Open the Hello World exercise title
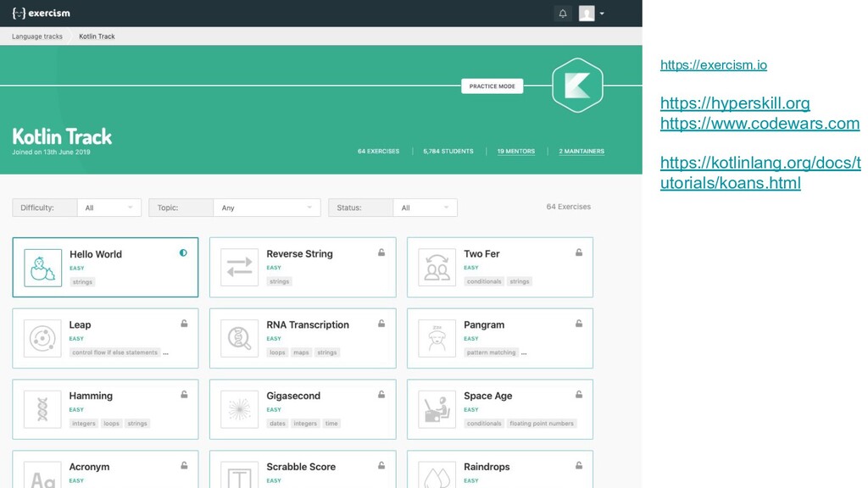 click(x=96, y=254)
